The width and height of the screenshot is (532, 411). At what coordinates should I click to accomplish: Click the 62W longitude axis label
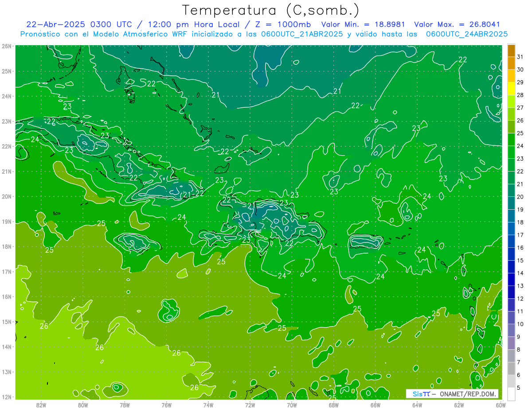[459, 405]
